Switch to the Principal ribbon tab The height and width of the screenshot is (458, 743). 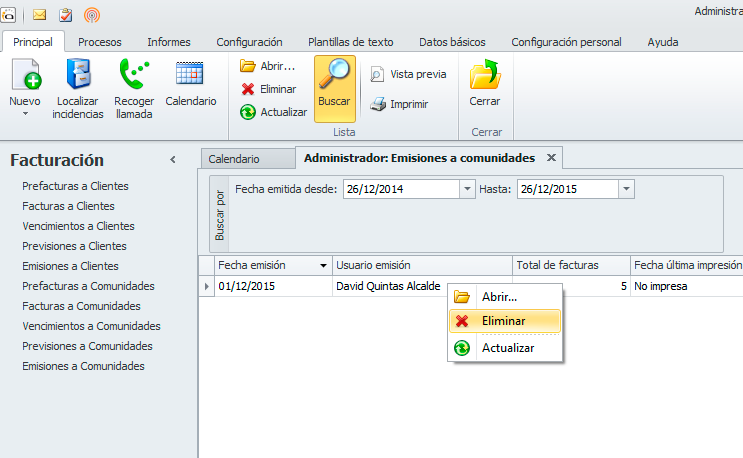[x=33, y=42]
